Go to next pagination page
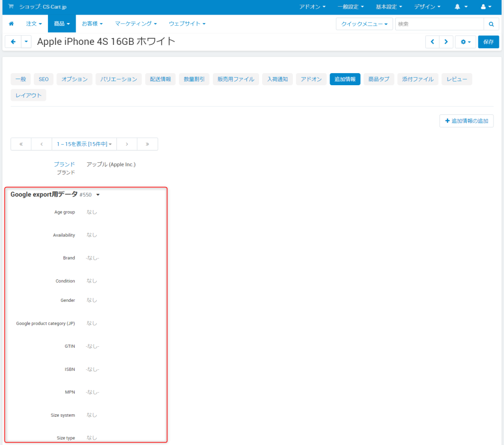 (127, 144)
